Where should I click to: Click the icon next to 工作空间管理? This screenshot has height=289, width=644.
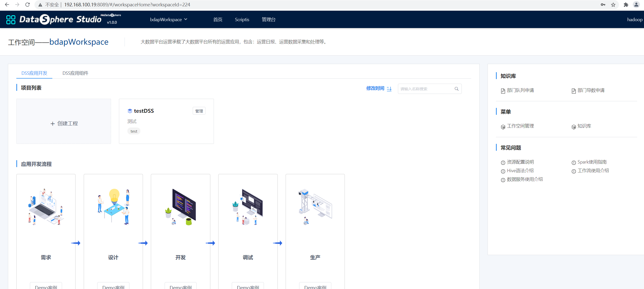click(503, 127)
